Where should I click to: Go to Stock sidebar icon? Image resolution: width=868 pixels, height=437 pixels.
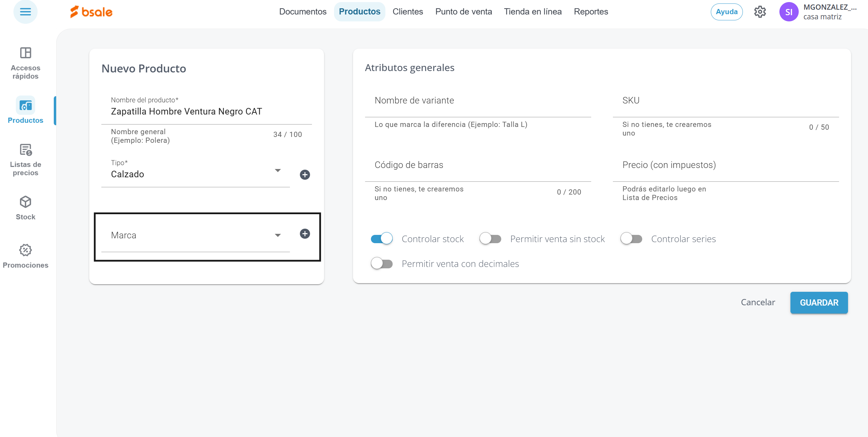[26, 202]
